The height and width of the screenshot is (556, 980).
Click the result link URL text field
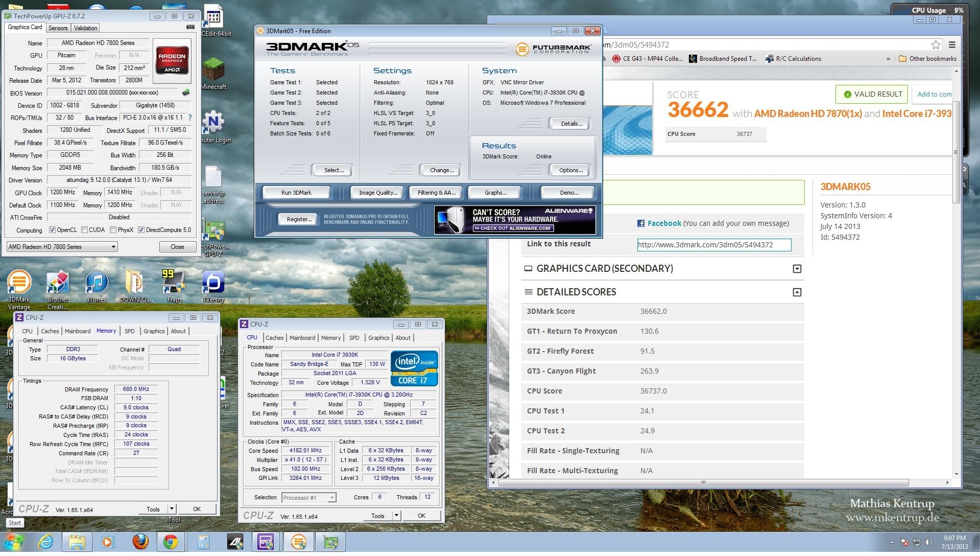(x=714, y=245)
